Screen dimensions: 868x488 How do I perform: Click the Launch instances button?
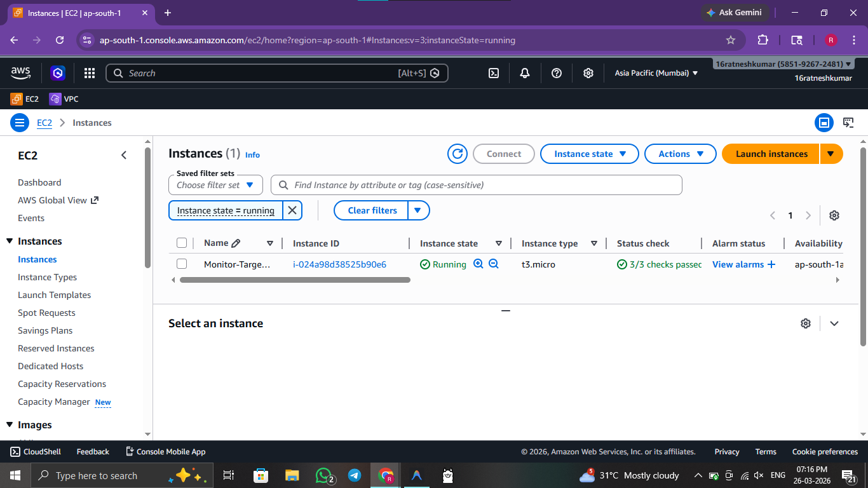[771, 154]
